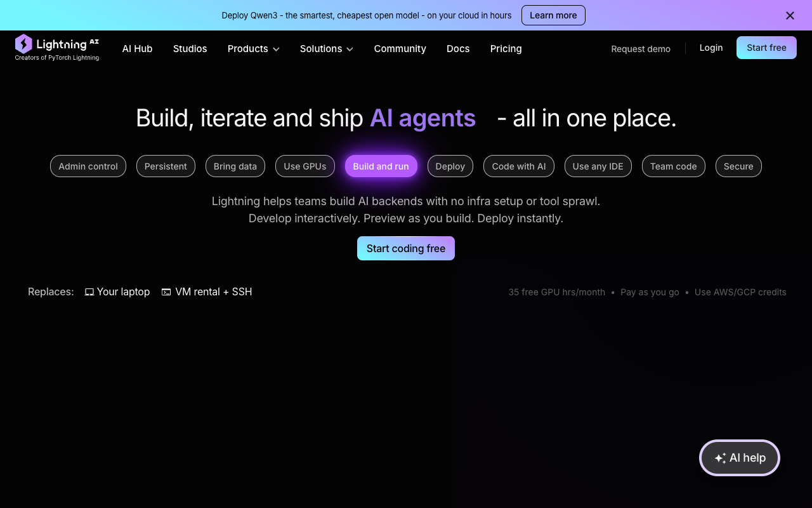Dismiss the Qwen3 banner with the X icon
This screenshot has width=812, height=508.
click(790, 15)
